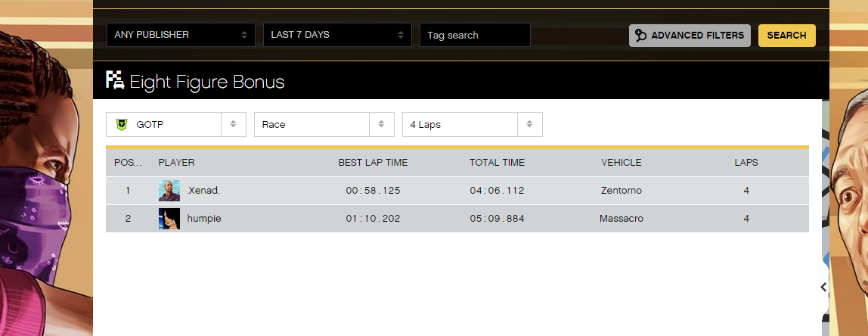This screenshot has width=868, height=336.
Task: Click the magnifier icon in Advanced Filters
Action: [641, 36]
